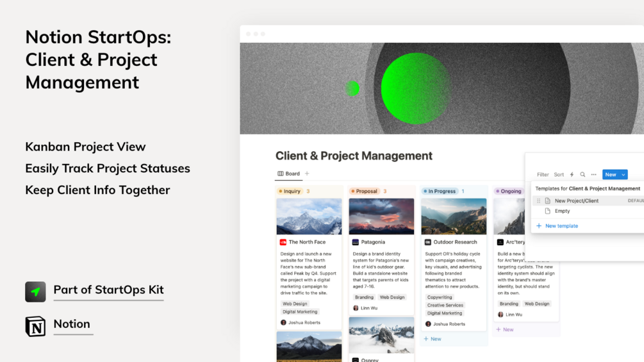644x362 pixels.
Task: Click The North Face card title
Action: 307,242
